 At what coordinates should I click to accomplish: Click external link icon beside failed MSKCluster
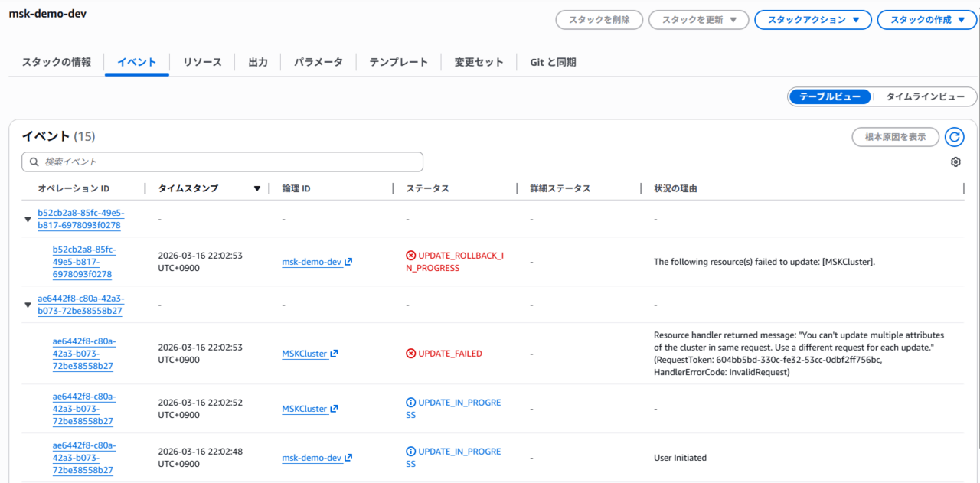click(x=334, y=354)
